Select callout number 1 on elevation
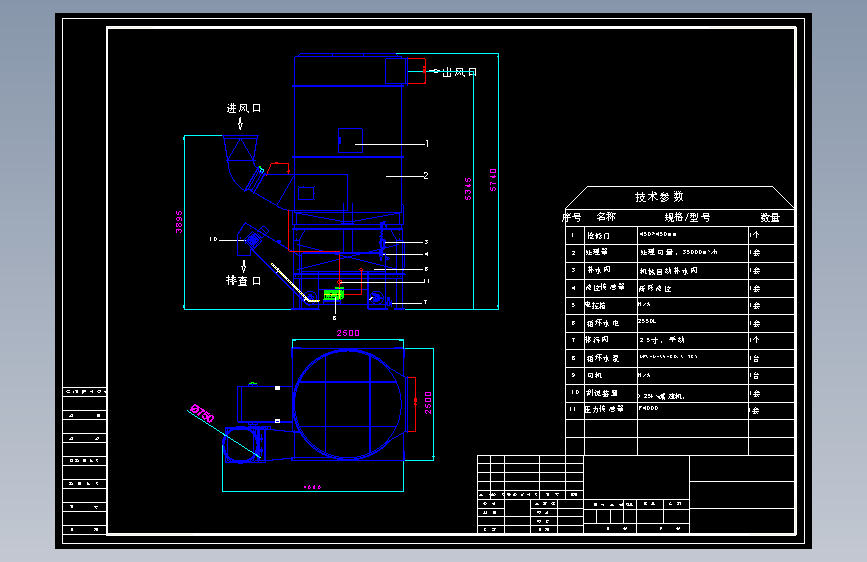867x562 pixels. coord(427,144)
